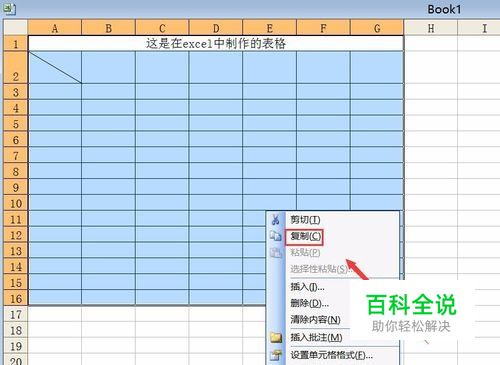500x365 pixels.
Task: Click the Format Cells icon in context menu
Action: 276,355
